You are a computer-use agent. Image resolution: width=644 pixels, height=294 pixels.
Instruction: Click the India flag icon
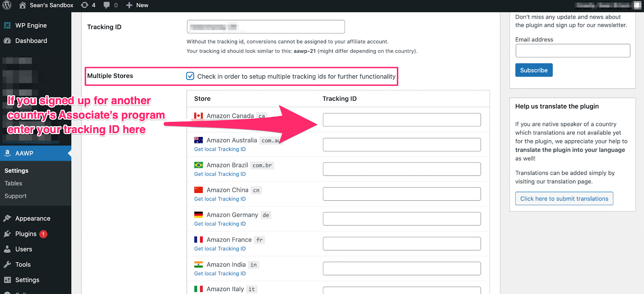[x=198, y=265]
